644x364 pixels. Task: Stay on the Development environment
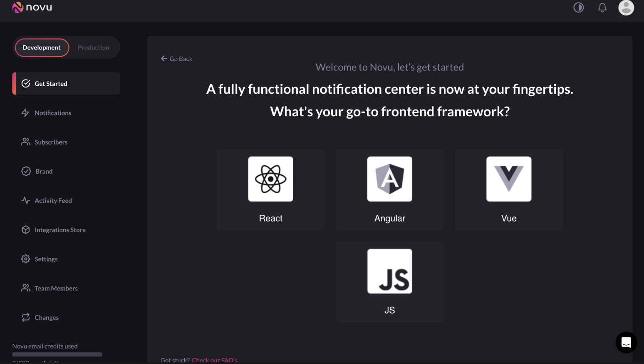tap(42, 47)
